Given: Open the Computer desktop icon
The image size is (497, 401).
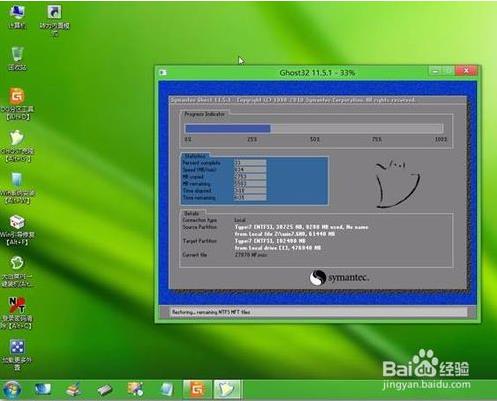Looking at the screenshot, I should (17, 16).
